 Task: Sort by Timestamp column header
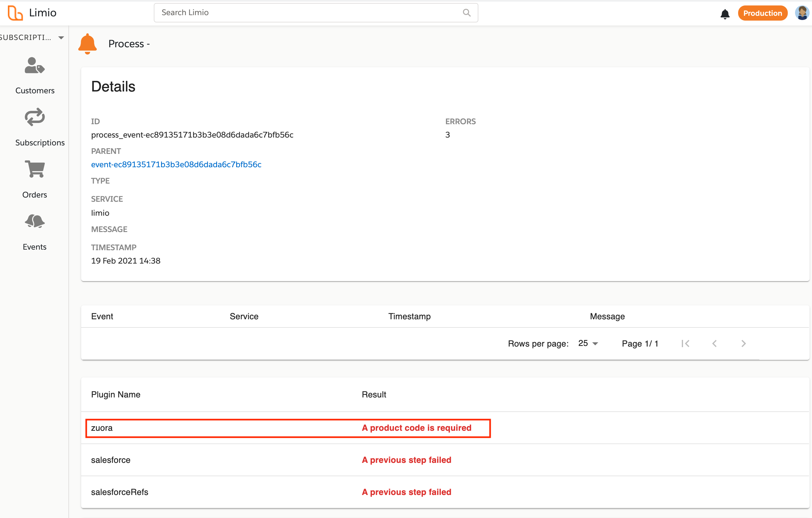[409, 317]
